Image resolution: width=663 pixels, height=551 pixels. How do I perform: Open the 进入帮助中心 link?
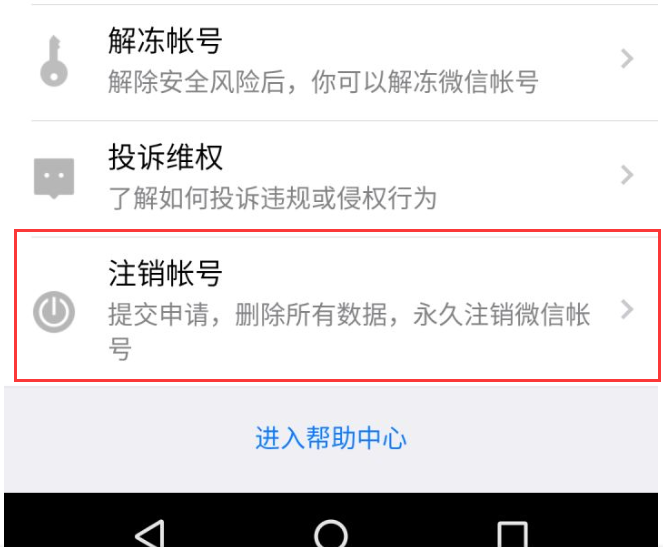331,438
